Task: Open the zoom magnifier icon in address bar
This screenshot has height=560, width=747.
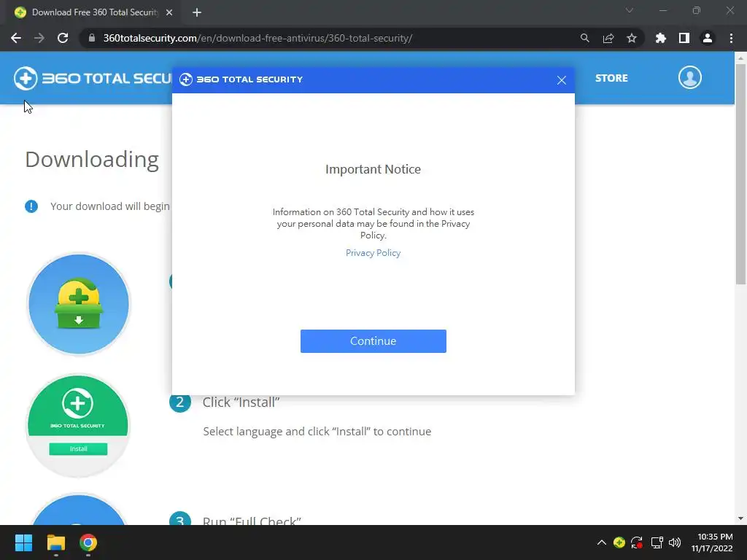Action: [584, 38]
